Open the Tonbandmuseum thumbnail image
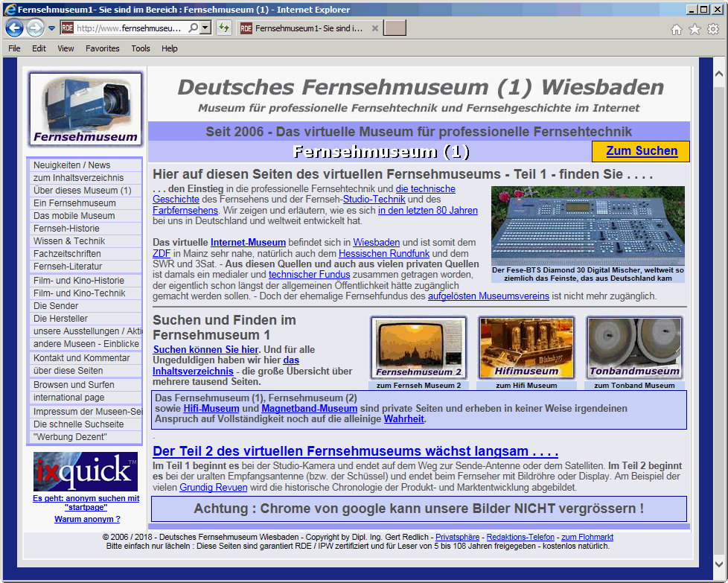The image size is (728, 583). click(x=634, y=348)
